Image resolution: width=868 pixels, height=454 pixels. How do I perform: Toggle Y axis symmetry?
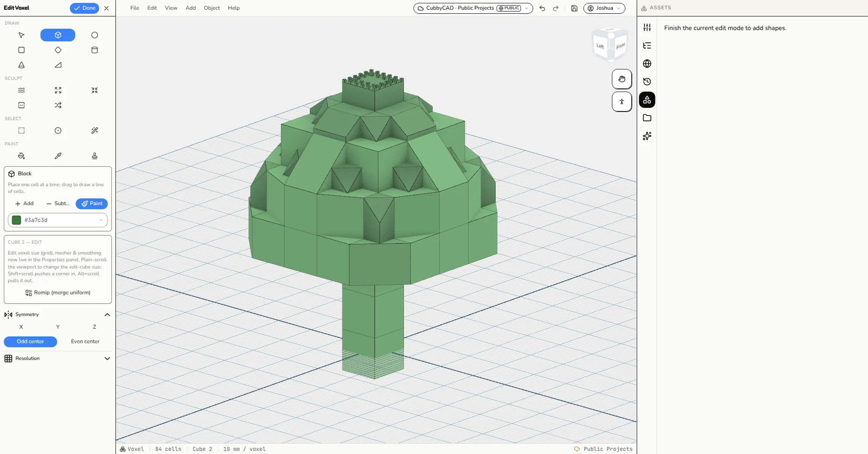click(58, 327)
